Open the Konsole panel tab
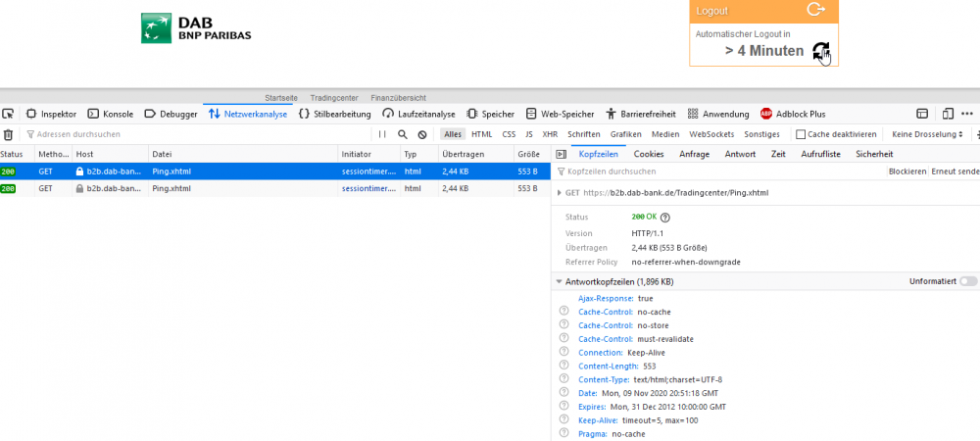 click(111, 114)
